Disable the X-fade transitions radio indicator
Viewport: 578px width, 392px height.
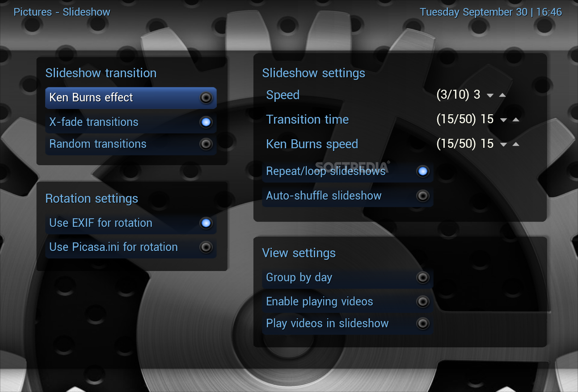click(206, 122)
